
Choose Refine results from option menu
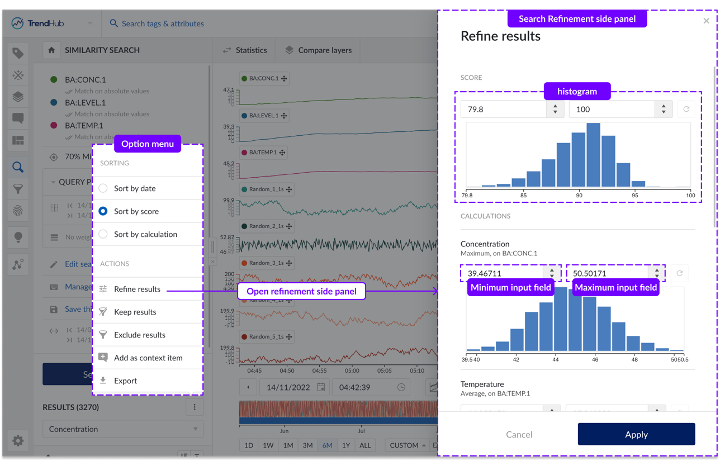coord(137,289)
